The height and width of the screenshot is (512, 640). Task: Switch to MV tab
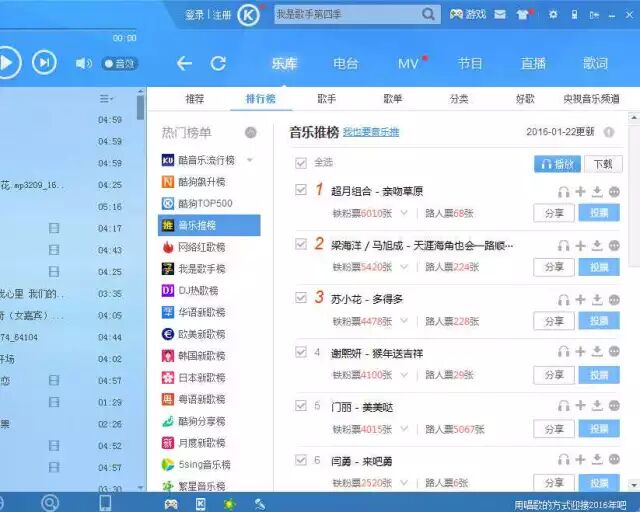click(408, 64)
